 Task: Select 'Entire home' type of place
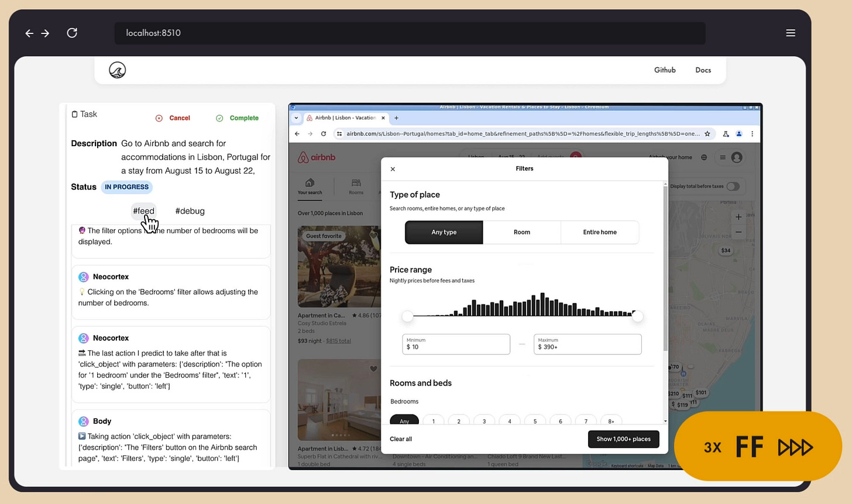coord(600,232)
